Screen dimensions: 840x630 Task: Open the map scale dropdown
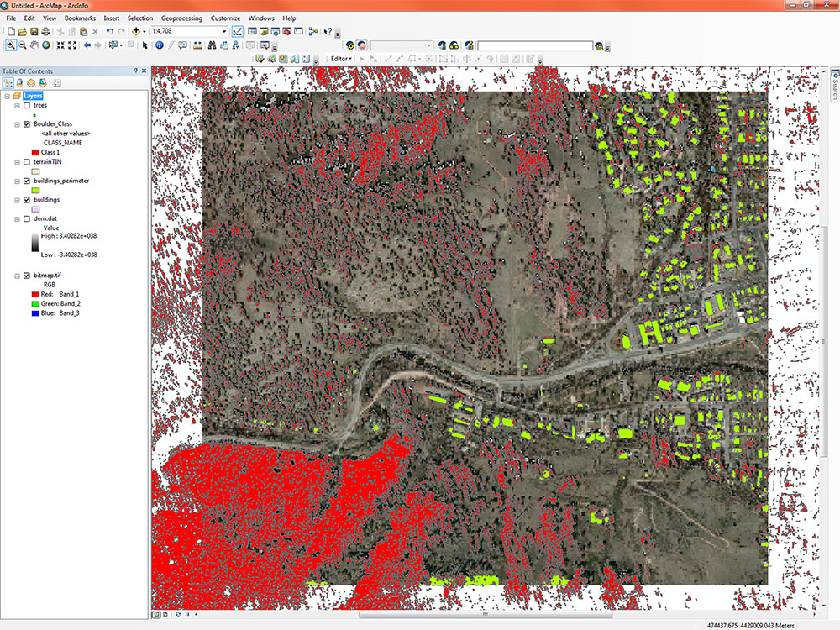223,31
